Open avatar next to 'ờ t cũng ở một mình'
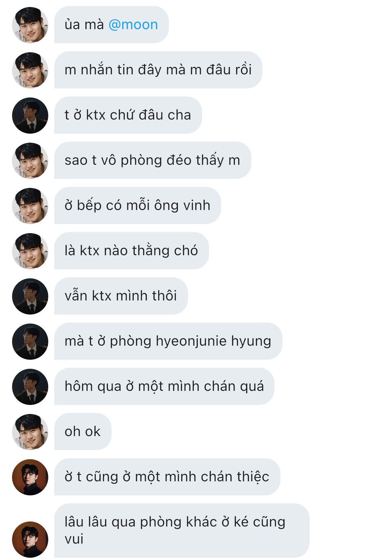Viewport: 392px width, 558px height. (30, 477)
